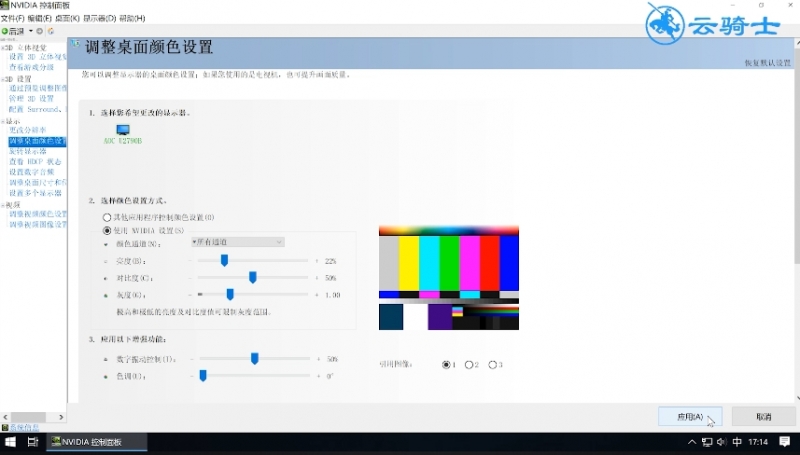The width and height of the screenshot is (800, 455).
Task: Open 设置多个显示器 page
Action: pyautogui.click(x=35, y=193)
